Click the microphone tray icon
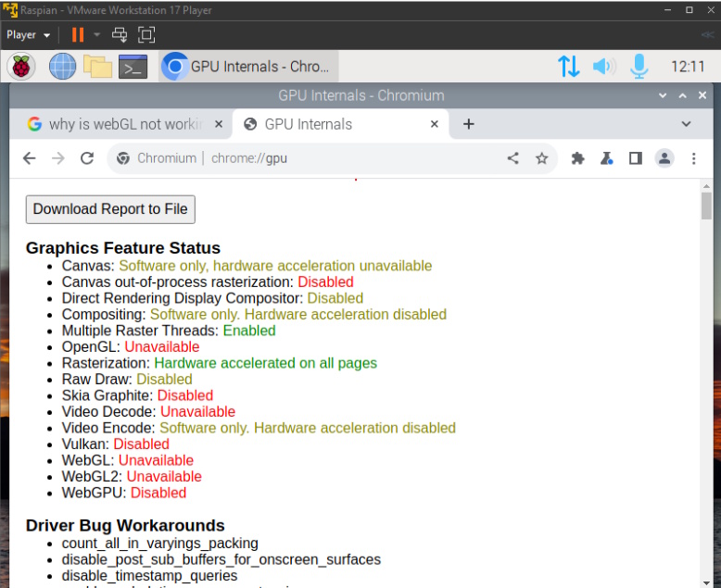 [639, 67]
